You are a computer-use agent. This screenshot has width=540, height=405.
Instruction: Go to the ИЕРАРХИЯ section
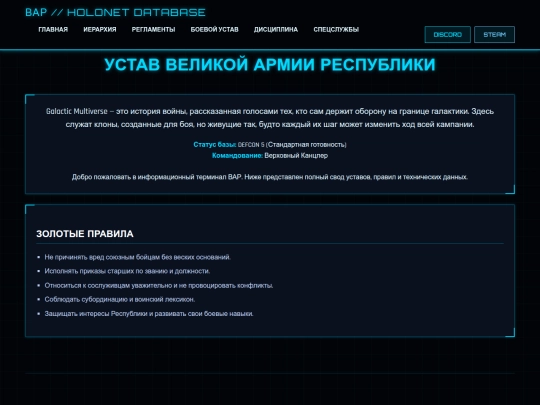tap(100, 30)
